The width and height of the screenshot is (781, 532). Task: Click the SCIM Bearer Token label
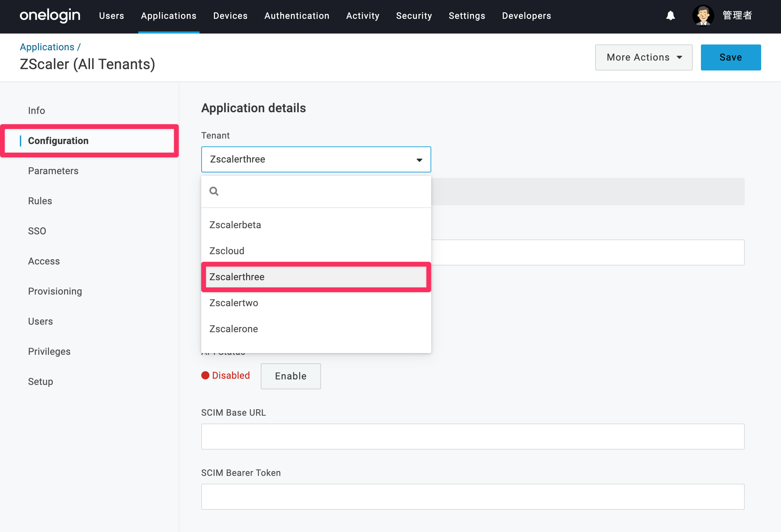point(241,473)
